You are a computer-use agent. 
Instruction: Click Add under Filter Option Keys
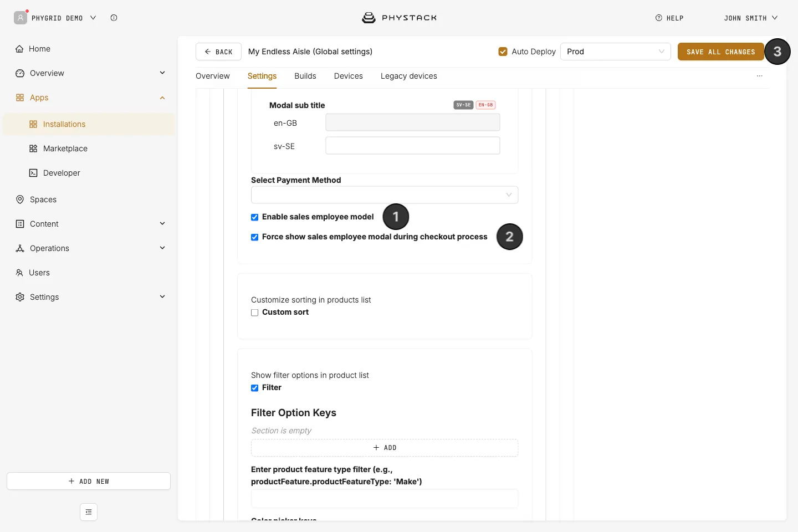click(x=385, y=448)
